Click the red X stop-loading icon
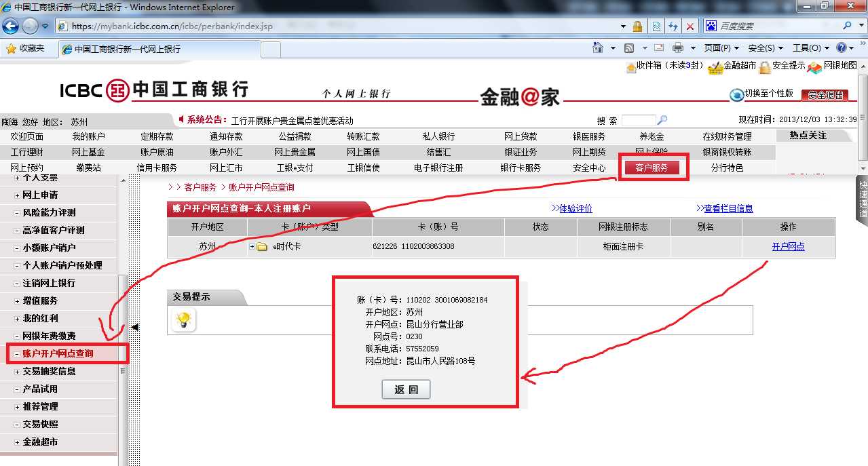Image resolution: width=868 pixels, height=466 pixels. coord(690,26)
